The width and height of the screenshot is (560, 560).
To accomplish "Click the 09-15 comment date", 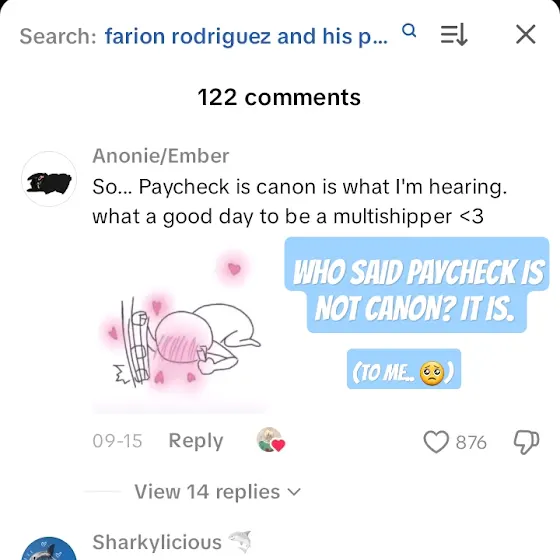I will (117, 441).
